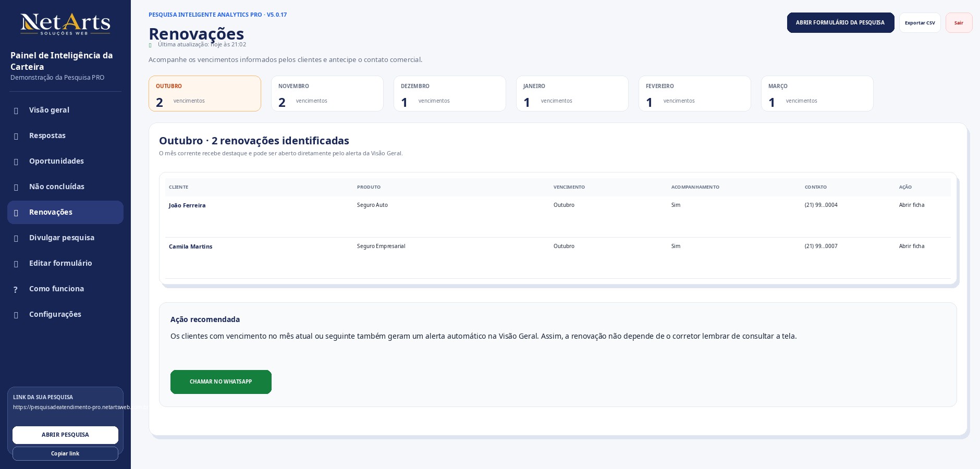Open Como funciona help page

click(x=65, y=289)
